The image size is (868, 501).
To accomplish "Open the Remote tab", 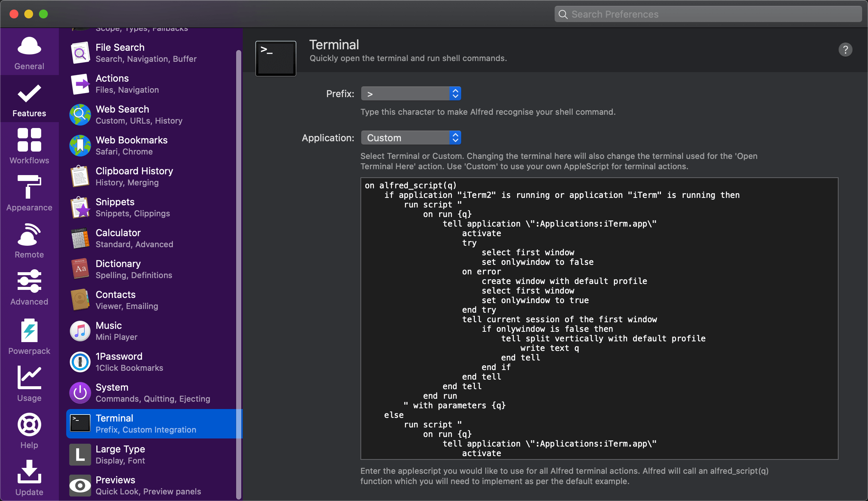I will [x=29, y=241].
